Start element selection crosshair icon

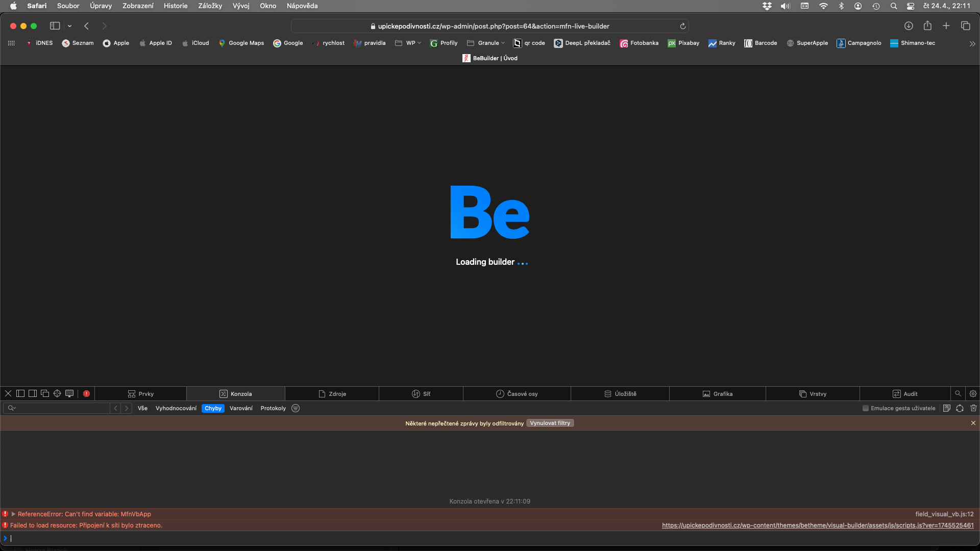click(57, 393)
